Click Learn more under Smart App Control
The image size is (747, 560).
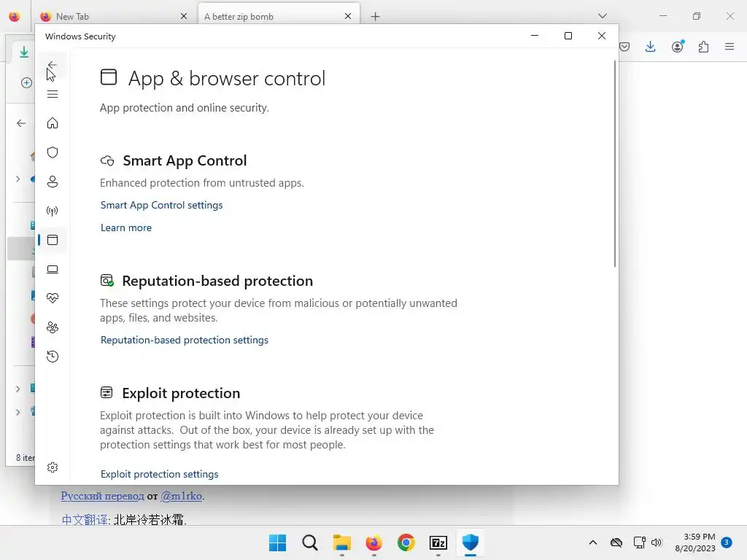pos(126,228)
